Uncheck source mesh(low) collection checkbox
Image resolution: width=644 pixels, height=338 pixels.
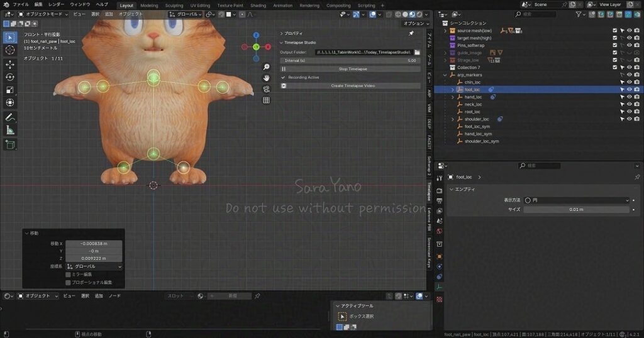[x=615, y=30]
